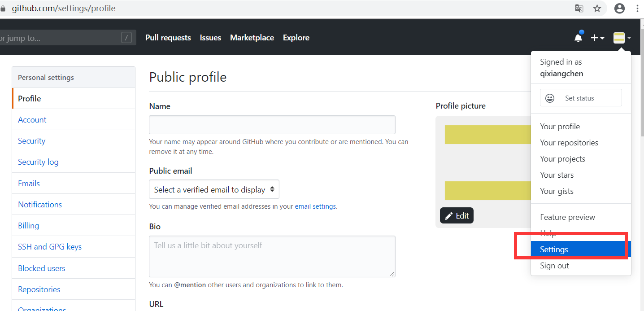644x311 pixels.
Task: Select Profile in Personal settings sidebar
Action: click(x=74, y=98)
